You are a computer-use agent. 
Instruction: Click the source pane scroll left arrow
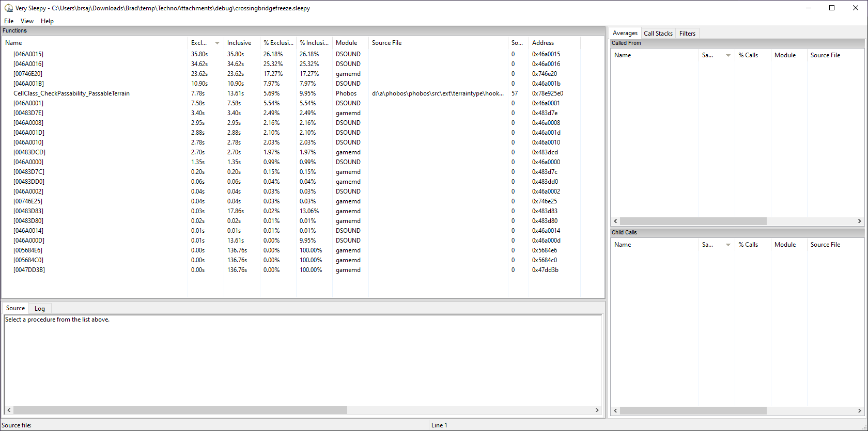pyautogui.click(x=9, y=410)
